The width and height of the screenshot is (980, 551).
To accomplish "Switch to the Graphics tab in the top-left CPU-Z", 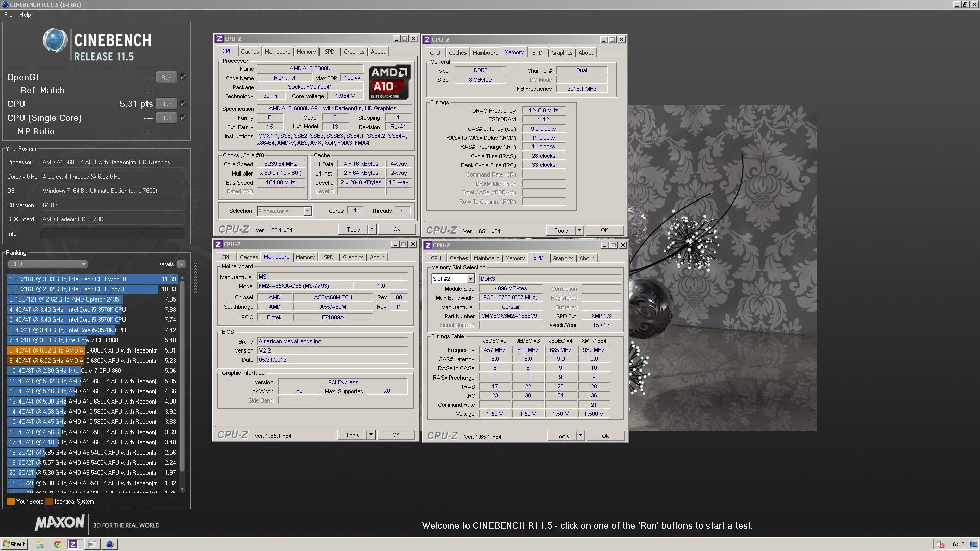I will pyautogui.click(x=354, y=52).
